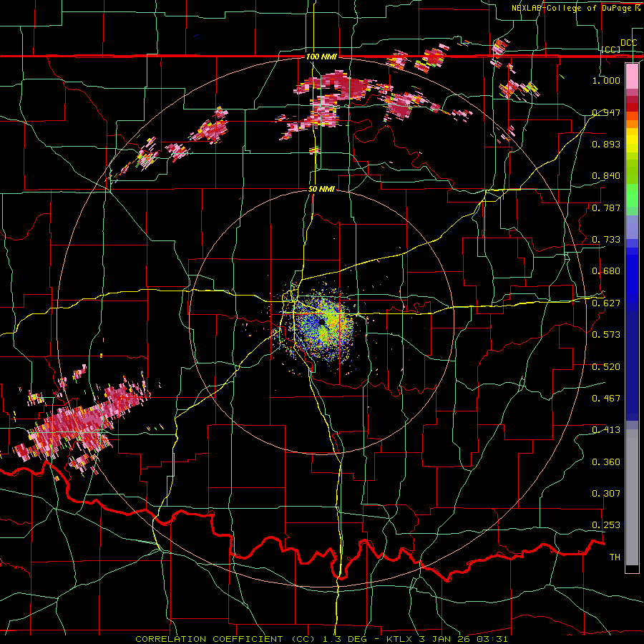Select the 0.627 value on color scale

click(606, 303)
